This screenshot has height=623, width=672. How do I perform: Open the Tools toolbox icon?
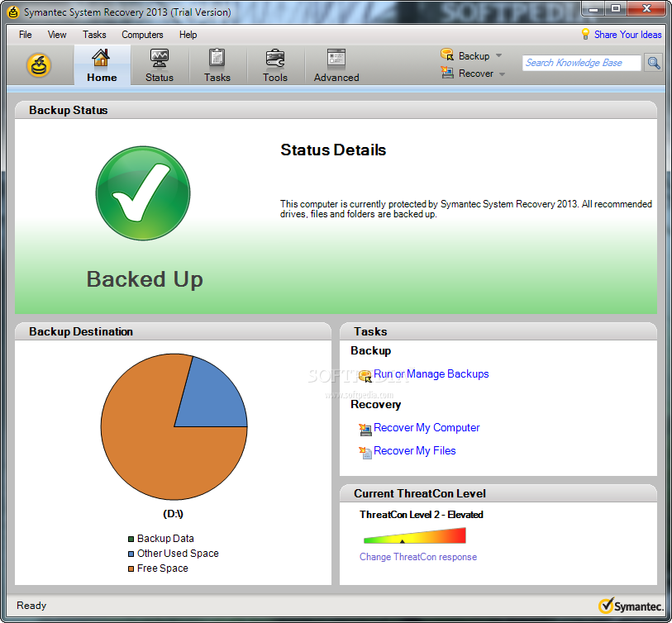274,58
